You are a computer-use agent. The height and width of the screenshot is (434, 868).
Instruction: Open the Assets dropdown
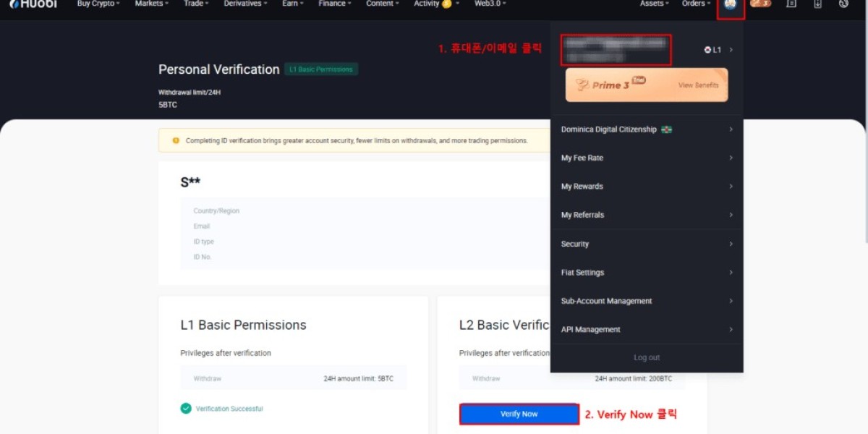click(x=655, y=4)
